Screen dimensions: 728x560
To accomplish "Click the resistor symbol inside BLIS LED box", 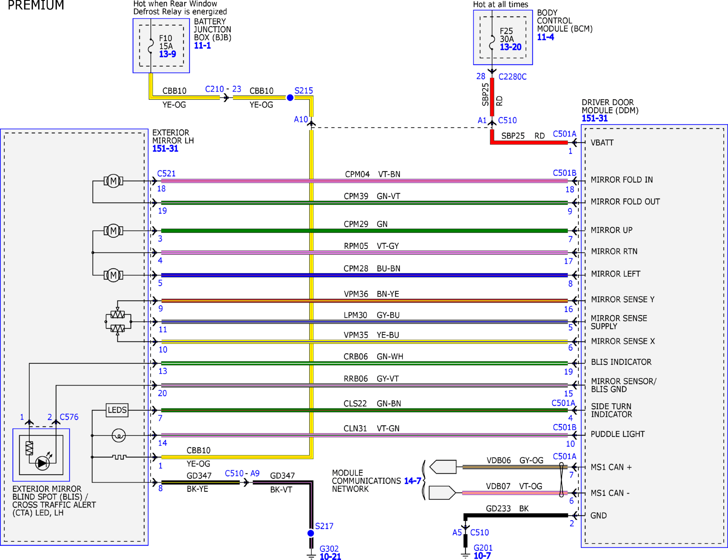I will click(29, 448).
